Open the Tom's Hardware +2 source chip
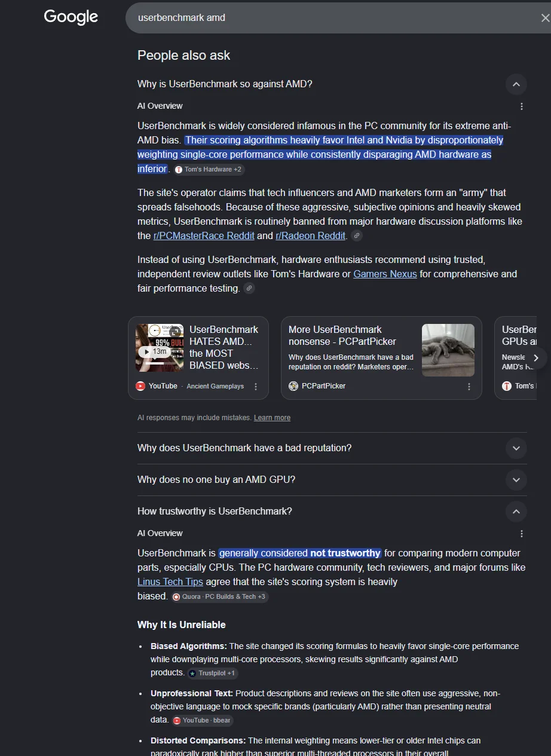 (209, 170)
